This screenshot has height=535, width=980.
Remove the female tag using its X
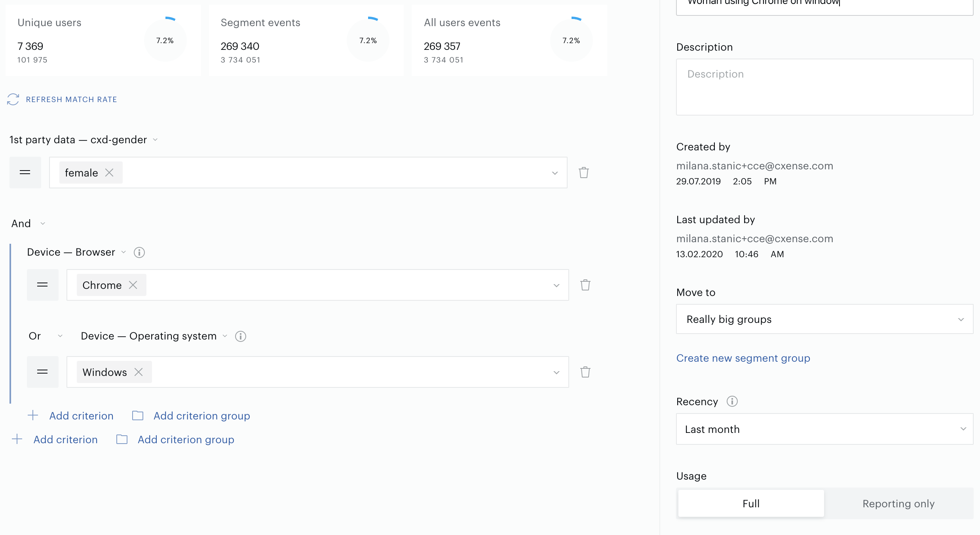coord(109,173)
